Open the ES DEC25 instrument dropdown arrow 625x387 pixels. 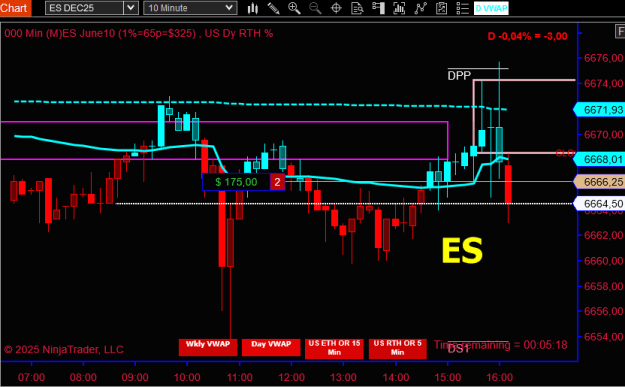click(x=131, y=8)
